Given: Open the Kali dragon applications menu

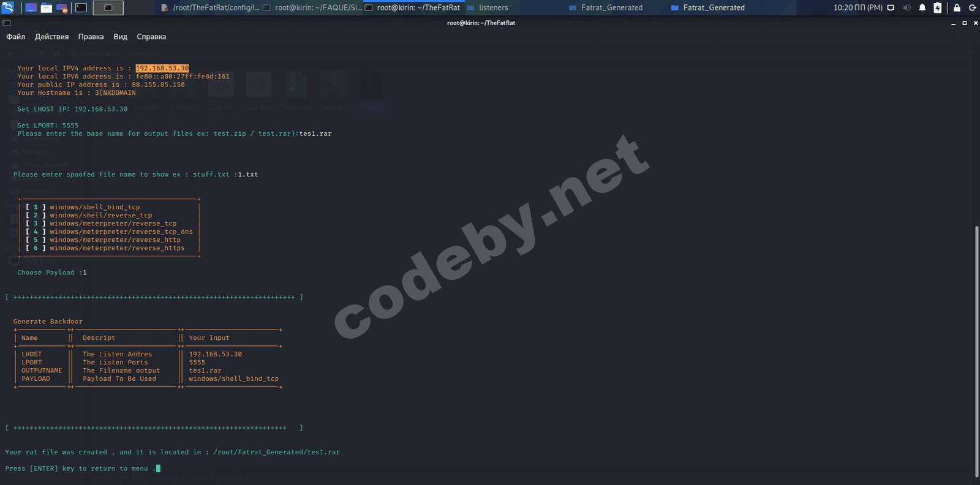Looking at the screenshot, I should coord(8,8).
